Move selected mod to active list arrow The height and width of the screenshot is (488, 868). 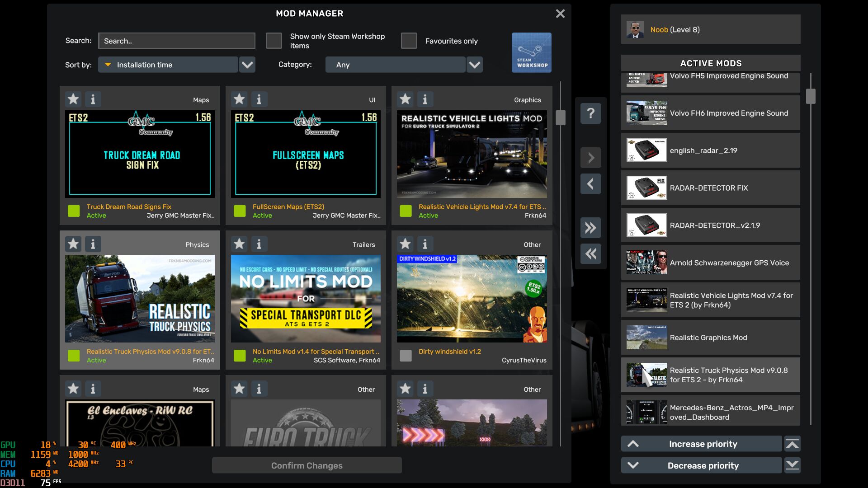tap(590, 158)
